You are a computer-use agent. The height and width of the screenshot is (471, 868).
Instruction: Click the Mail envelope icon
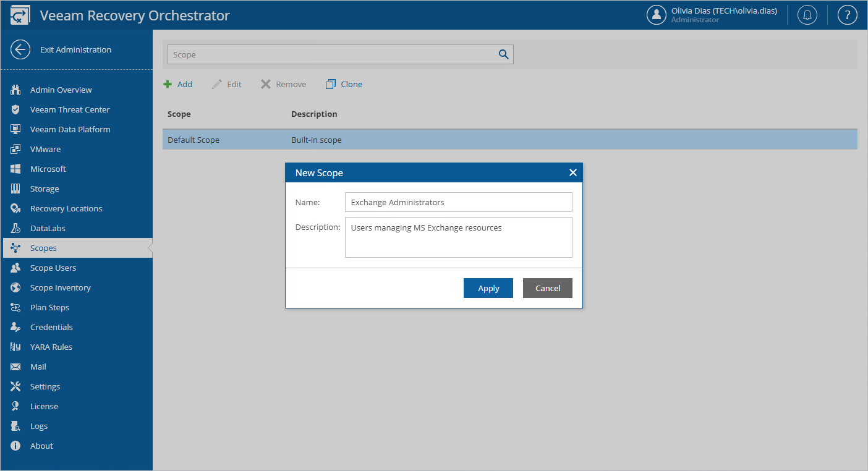[x=16, y=367]
